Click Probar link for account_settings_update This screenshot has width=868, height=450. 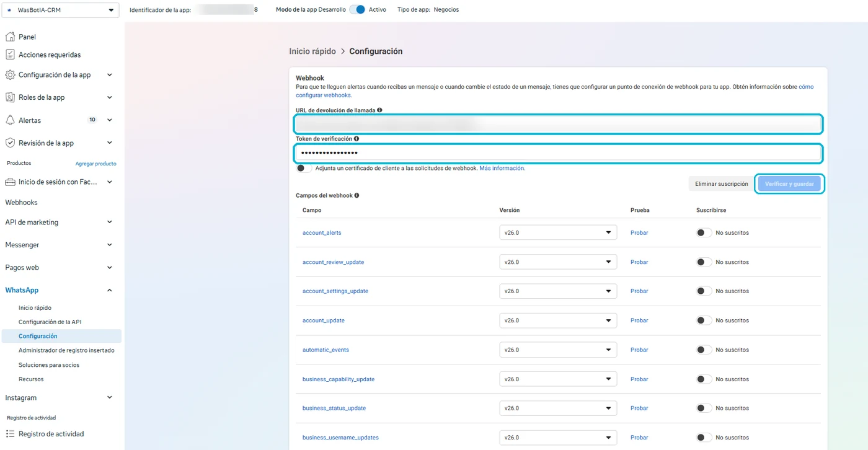[x=639, y=291]
